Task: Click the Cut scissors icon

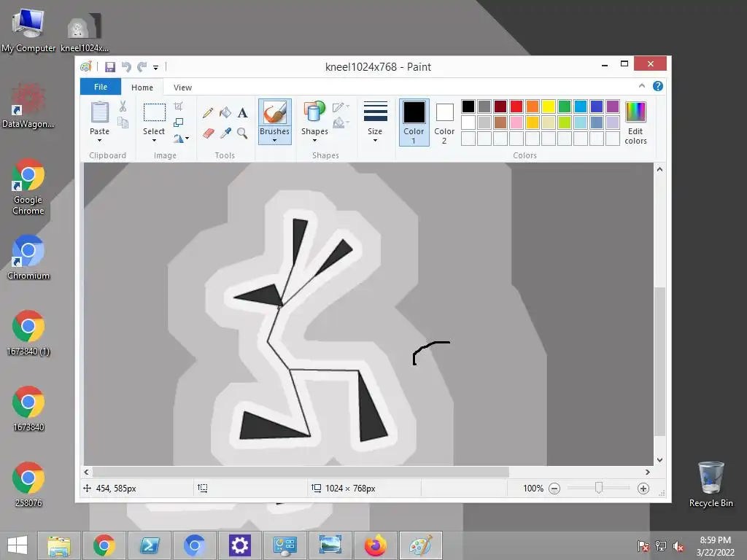Action: pyautogui.click(x=123, y=106)
